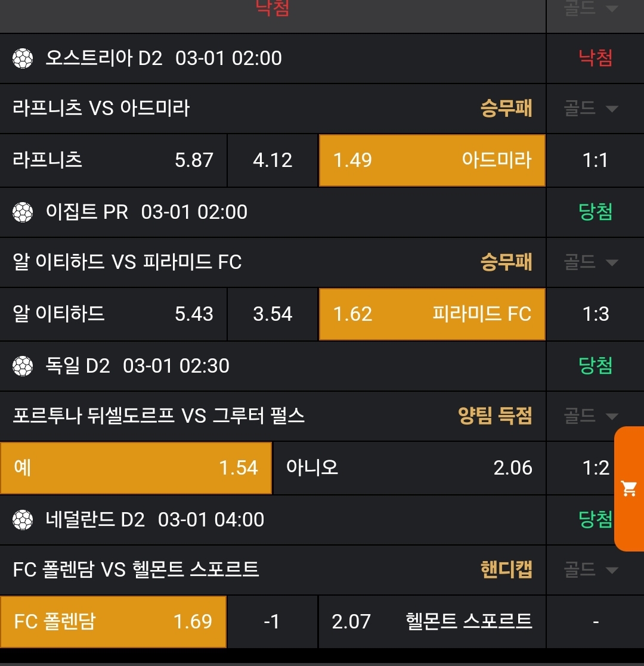Select 아드미라 win odds 1.49
Screen dimensions: 644x666
pyautogui.click(x=432, y=160)
